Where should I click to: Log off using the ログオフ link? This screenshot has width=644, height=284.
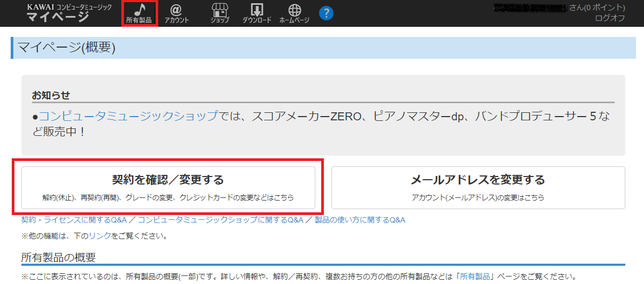click(x=610, y=18)
